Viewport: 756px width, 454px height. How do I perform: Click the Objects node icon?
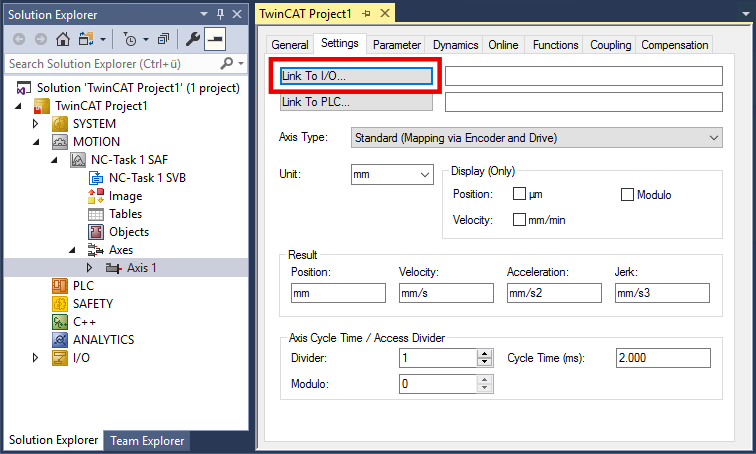click(x=96, y=232)
